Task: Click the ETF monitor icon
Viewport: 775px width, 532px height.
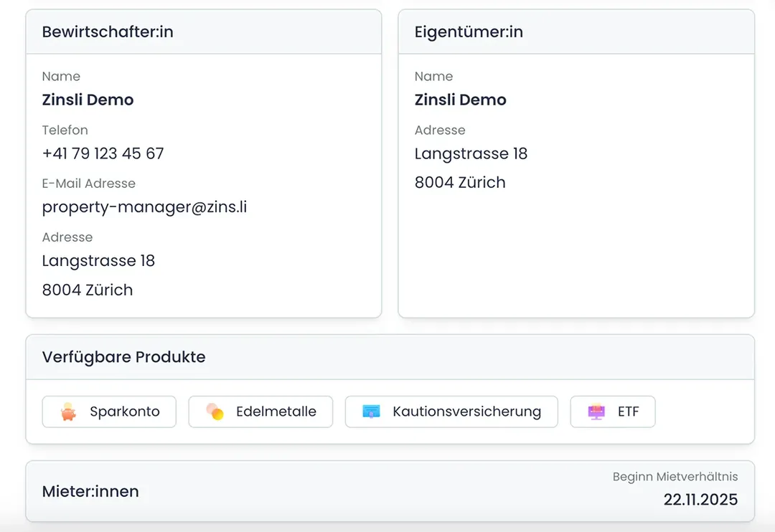Action: (596, 412)
